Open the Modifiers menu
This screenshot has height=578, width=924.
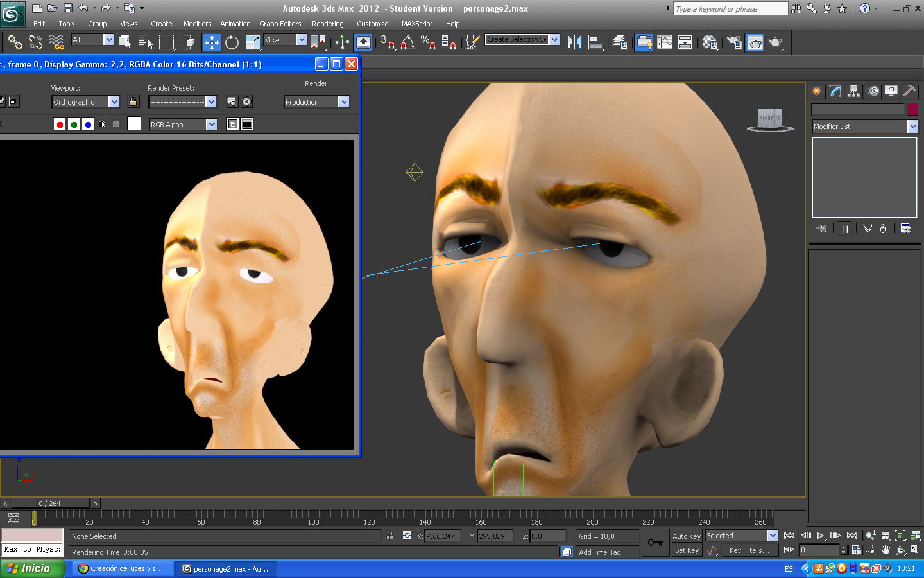click(197, 24)
